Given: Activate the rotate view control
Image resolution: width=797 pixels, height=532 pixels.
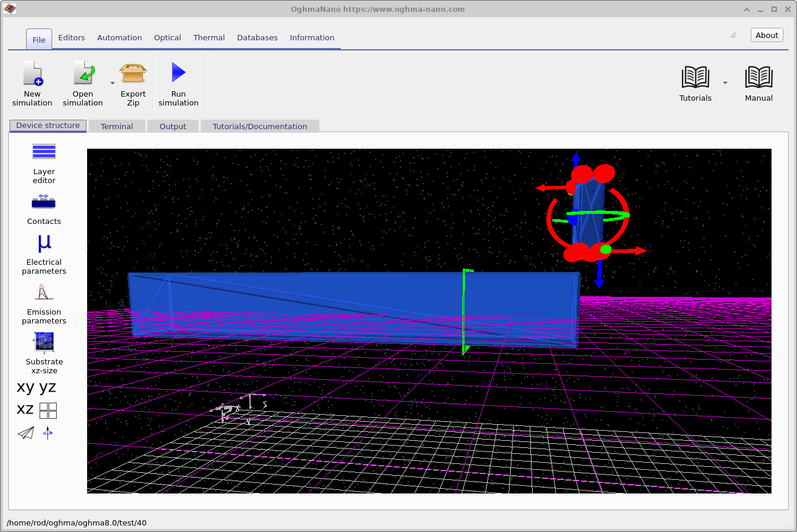Looking at the screenshot, I should (47, 433).
